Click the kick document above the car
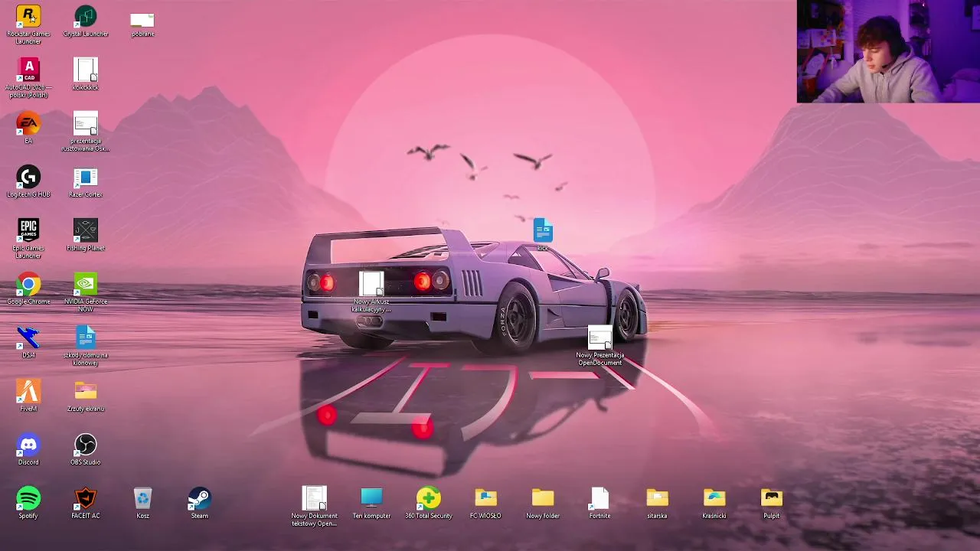The width and height of the screenshot is (980, 551). (x=543, y=234)
